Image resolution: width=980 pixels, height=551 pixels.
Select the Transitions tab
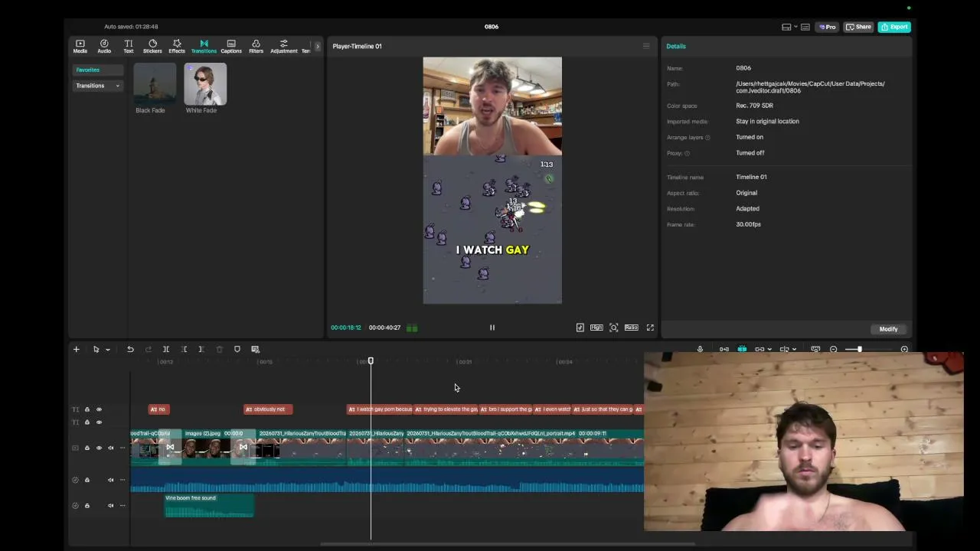tap(204, 47)
